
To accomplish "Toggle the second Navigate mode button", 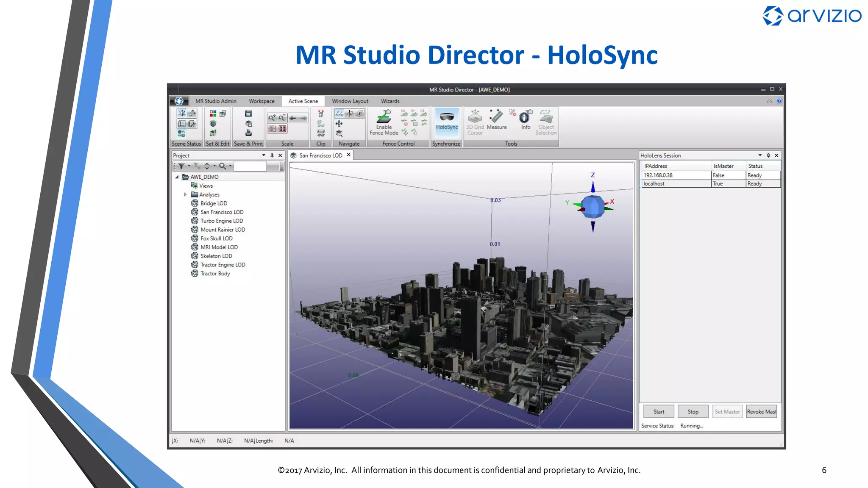I will coord(349,114).
